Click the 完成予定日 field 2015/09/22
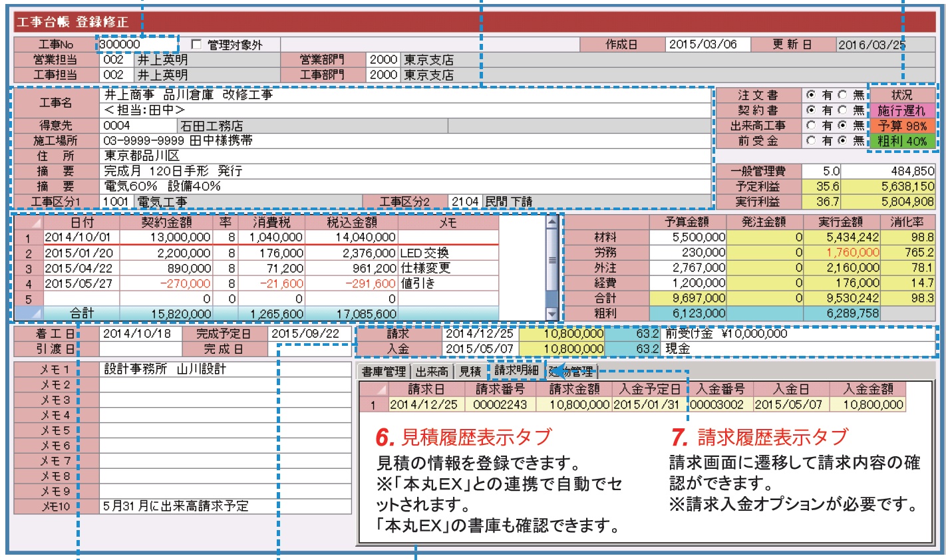 click(x=309, y=334)
